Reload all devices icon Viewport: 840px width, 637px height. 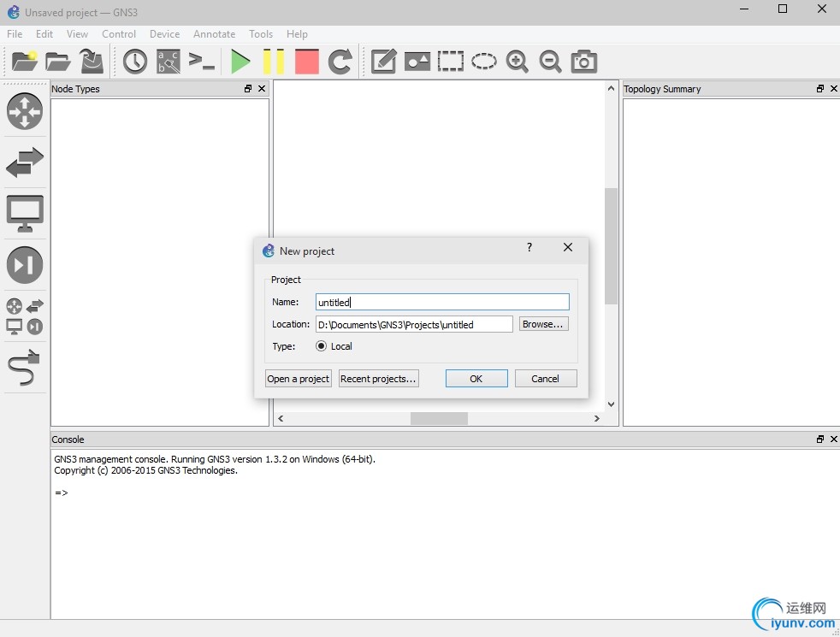(x=340, y=61)
